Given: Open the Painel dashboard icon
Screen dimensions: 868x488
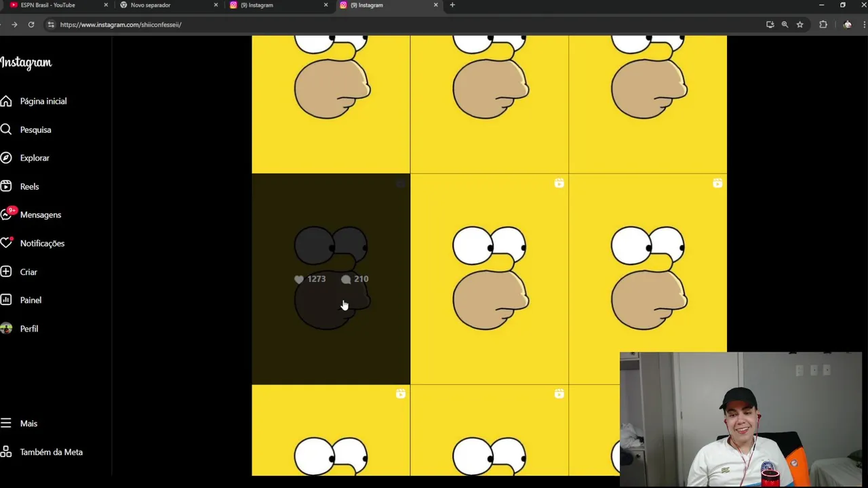Looking at the screenshot, I should 6,300.
